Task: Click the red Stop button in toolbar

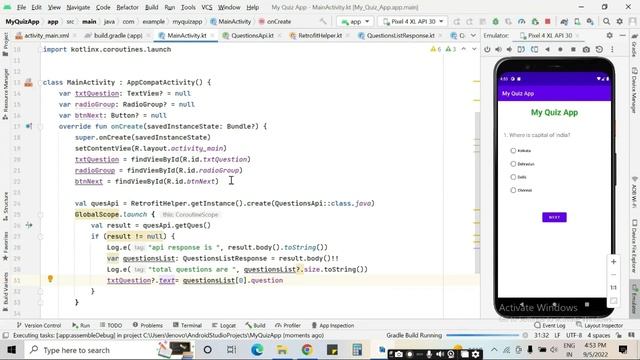Action: [x=548, y=21]
